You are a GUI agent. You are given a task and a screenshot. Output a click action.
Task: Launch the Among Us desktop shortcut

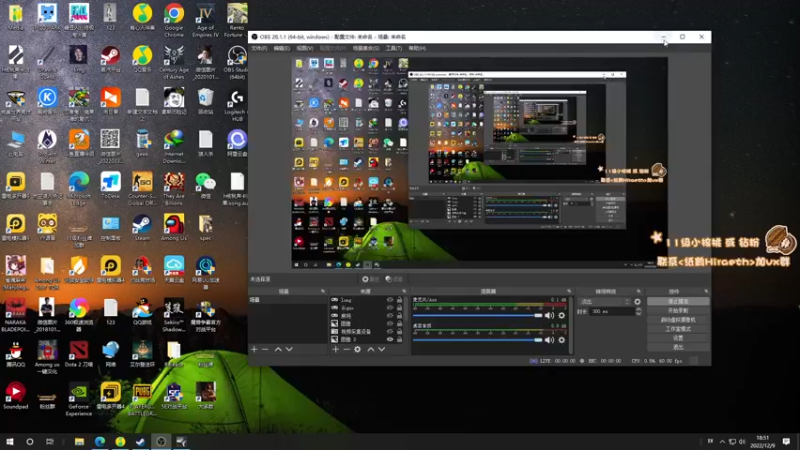pyautogui.click(x=173, y=227)
